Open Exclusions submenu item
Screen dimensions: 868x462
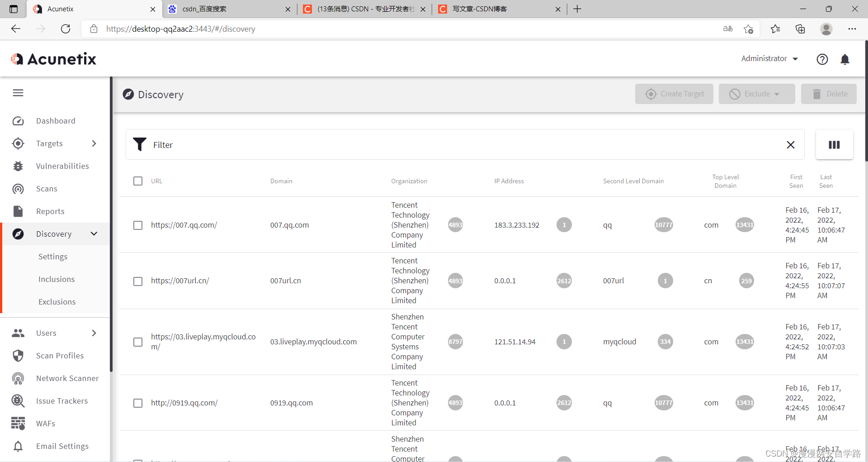click(x=57, y=302)
